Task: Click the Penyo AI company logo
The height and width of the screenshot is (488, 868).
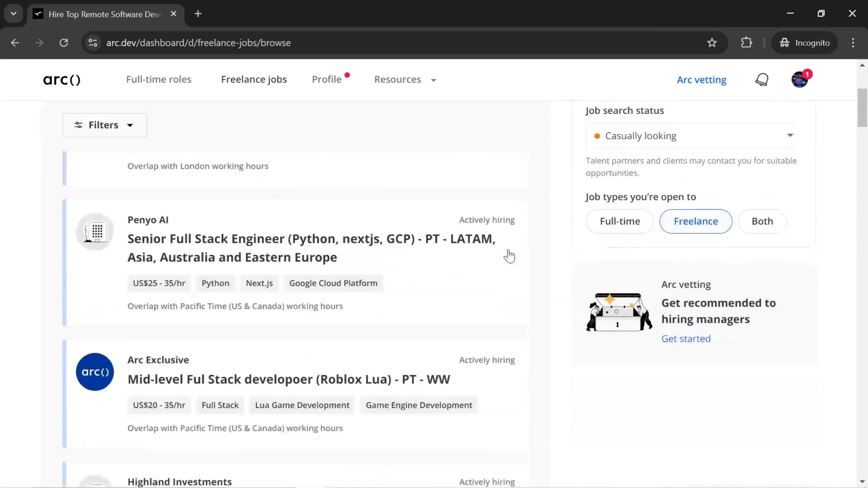Action: point(95,231)
